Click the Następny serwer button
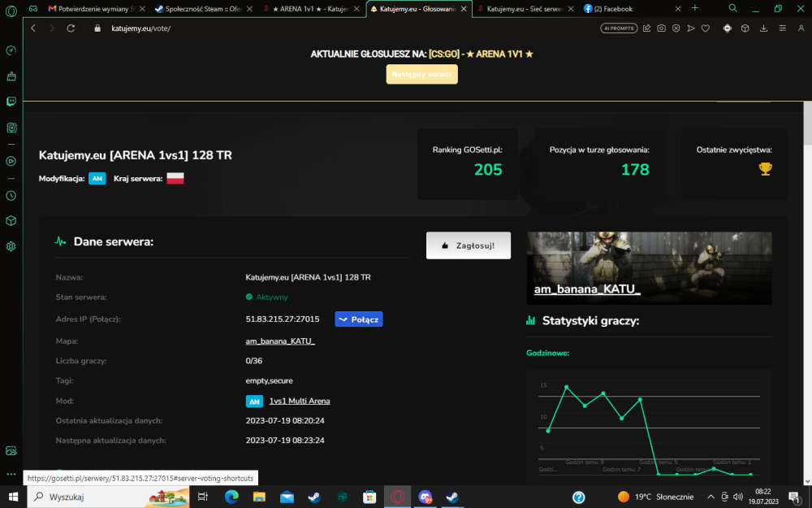The width and height of the screenshot is (812, 508). (421, 74)
